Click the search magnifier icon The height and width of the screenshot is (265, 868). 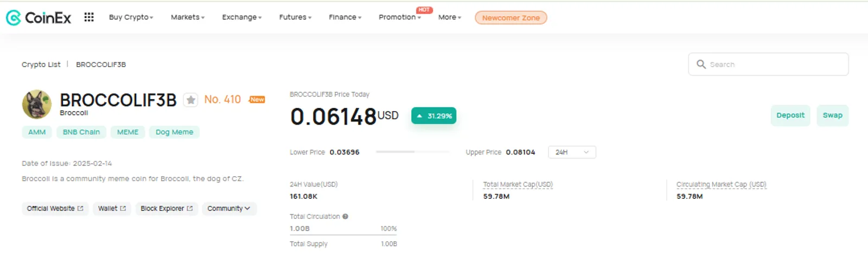click(x=701, y=64)
